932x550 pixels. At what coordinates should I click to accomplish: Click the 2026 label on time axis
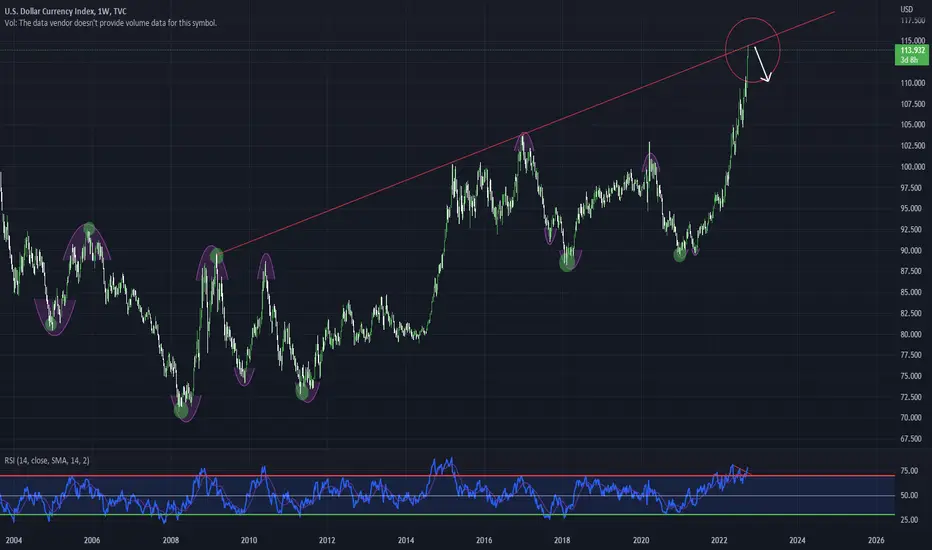[x=876, y=540]
